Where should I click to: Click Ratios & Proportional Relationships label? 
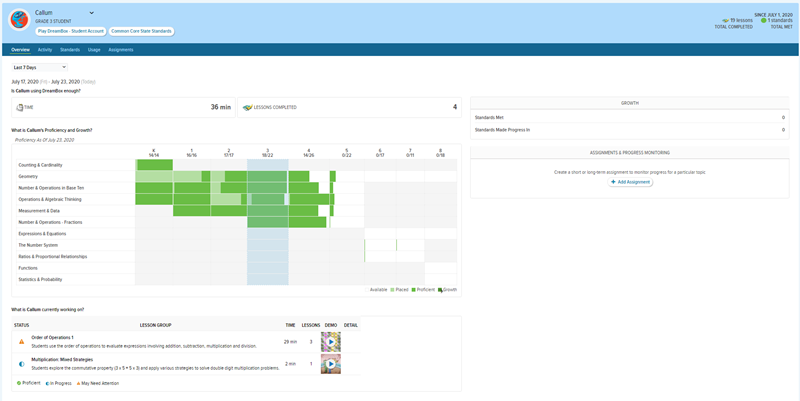pos(53,257)
